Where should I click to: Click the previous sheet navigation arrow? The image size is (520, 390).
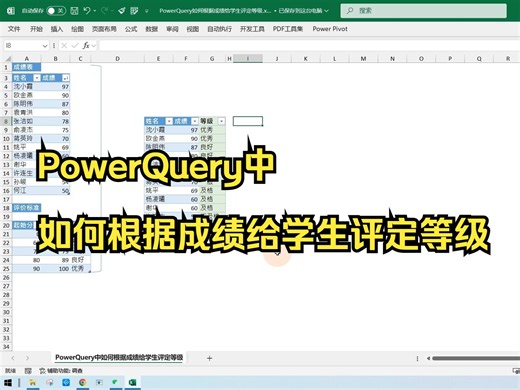click(13, 358)
